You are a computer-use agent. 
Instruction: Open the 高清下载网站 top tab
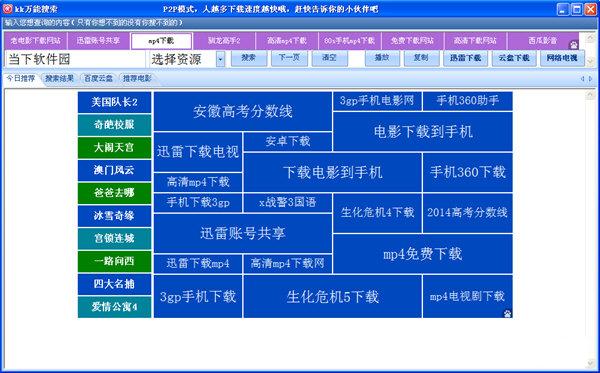tap(475, 41)
